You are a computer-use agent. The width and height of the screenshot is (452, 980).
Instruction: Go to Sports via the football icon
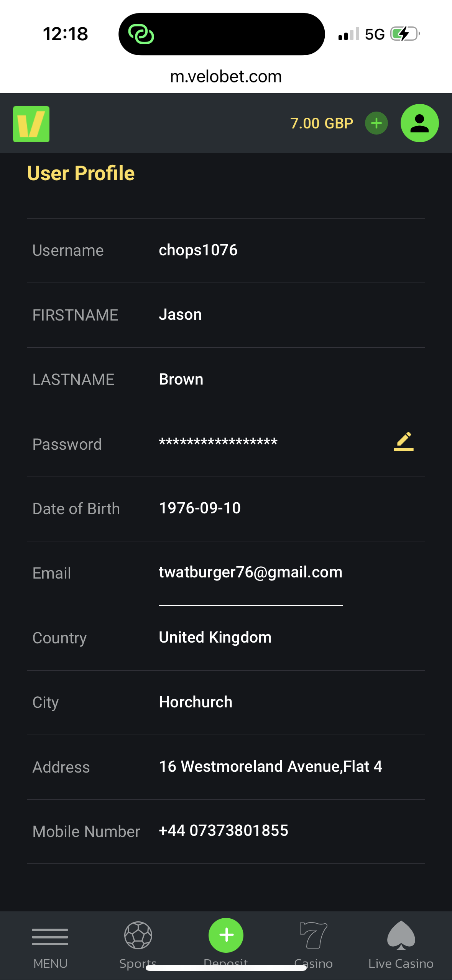tap(138, 936)
